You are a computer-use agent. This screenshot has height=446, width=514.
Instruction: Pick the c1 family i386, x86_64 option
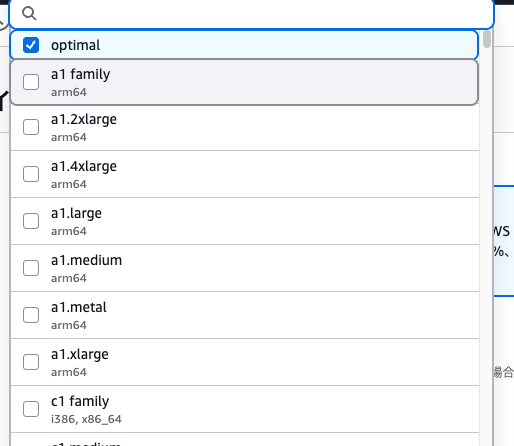(245, 409)
